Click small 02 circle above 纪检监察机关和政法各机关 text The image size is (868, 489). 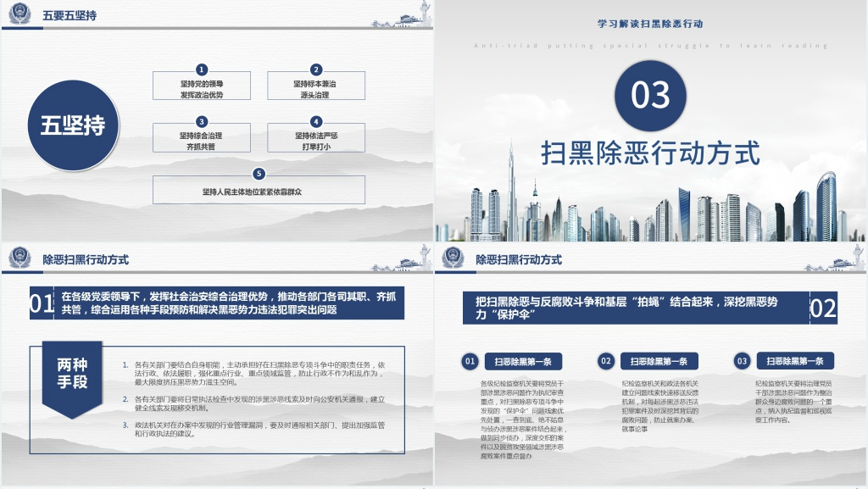[x=606, y=362]
